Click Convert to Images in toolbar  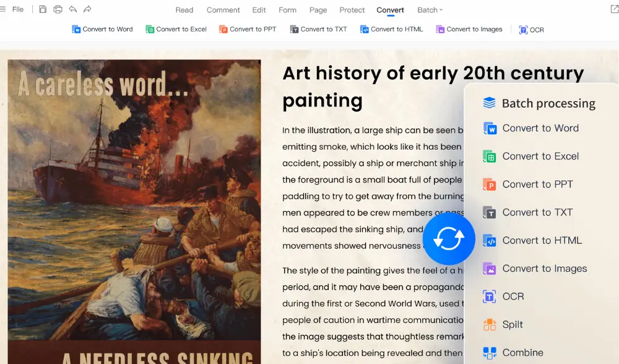(469, 29)
